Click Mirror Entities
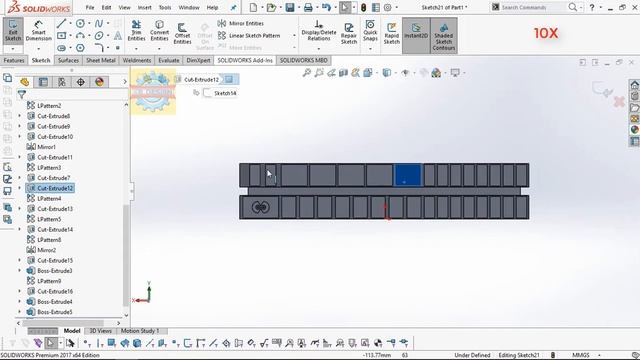 [x=241, y=23]
